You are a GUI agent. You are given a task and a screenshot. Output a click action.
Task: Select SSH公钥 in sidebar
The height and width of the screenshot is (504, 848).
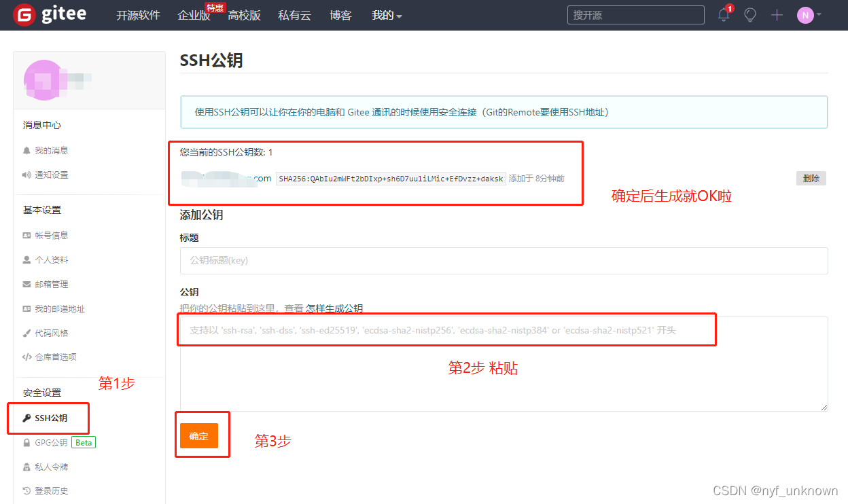pos(51,418)
